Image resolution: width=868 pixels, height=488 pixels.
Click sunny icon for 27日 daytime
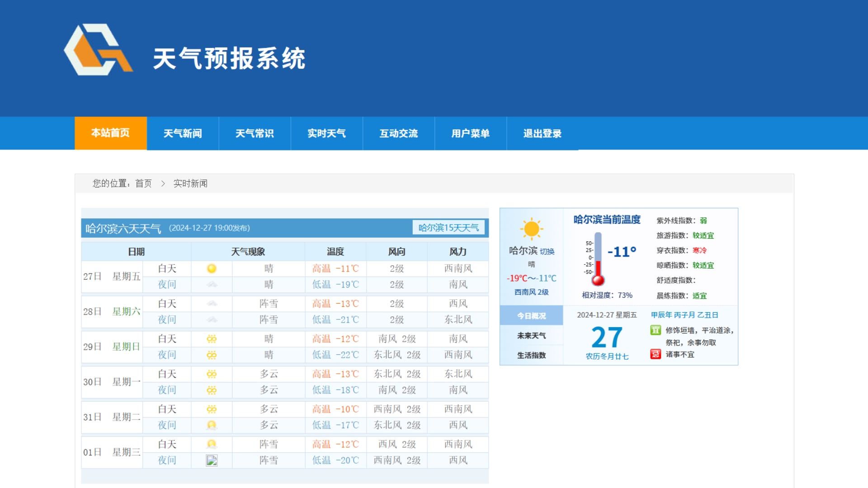(212, 269)
